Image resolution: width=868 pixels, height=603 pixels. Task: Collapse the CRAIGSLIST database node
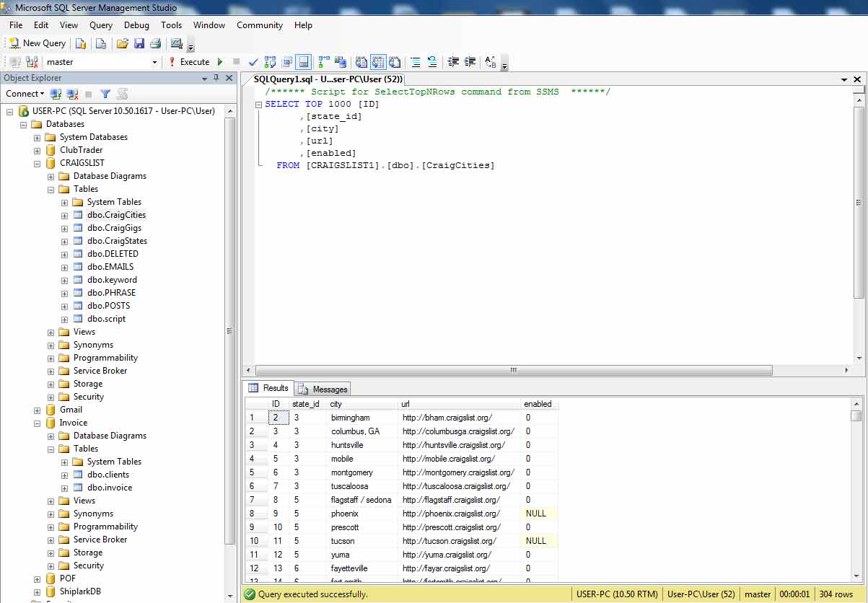tap(38, 163)
